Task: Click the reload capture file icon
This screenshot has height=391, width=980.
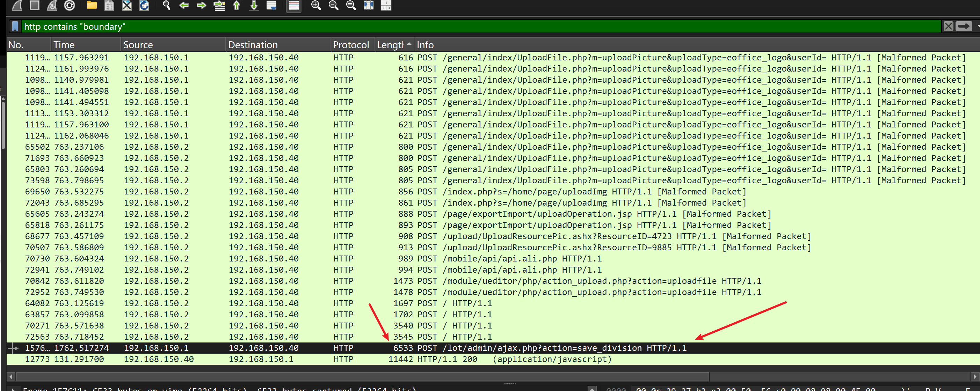Action: [x=144, y=5]
